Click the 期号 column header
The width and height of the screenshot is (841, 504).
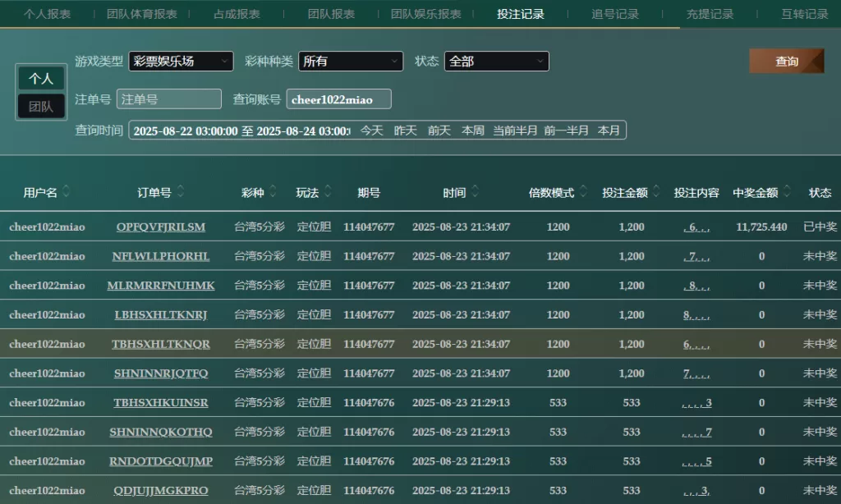369,192
